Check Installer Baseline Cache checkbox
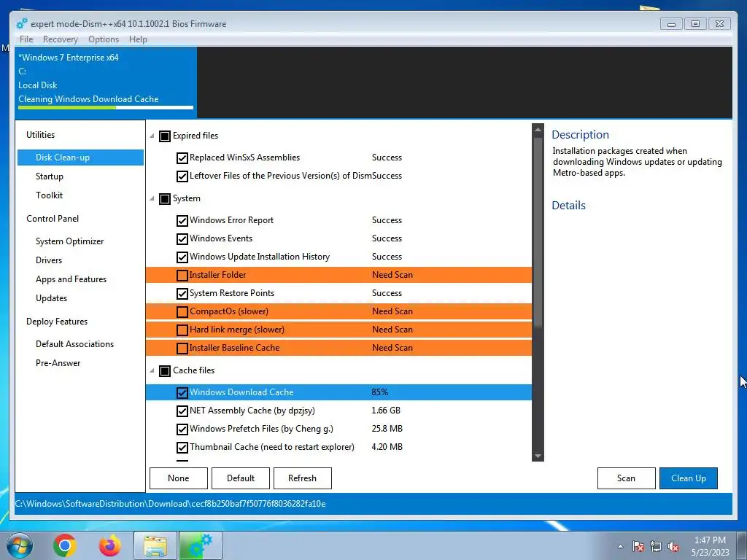Viewport: 747px width, 560px height. (x=182, y=348)
